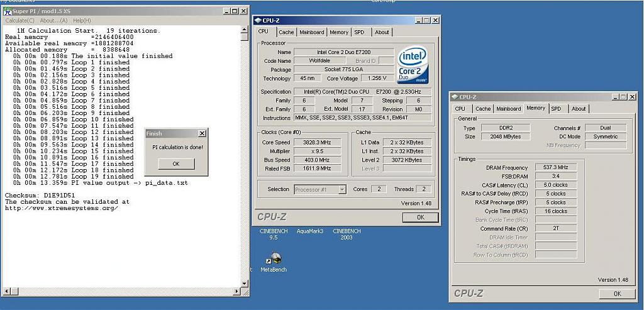Click OK in the front CPU-Z window
Image resolution: width=644 pixels, height=310 pixels.
420,217
